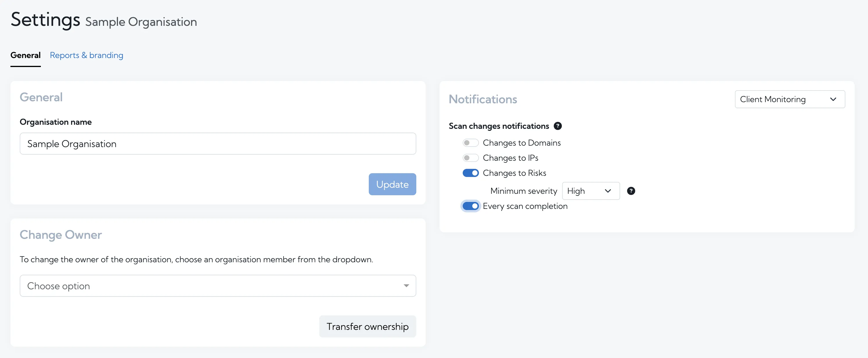Turn off Every scan completion toggle
The height and width of the screenshot is (358, 868).
click(x=471, y=206)
